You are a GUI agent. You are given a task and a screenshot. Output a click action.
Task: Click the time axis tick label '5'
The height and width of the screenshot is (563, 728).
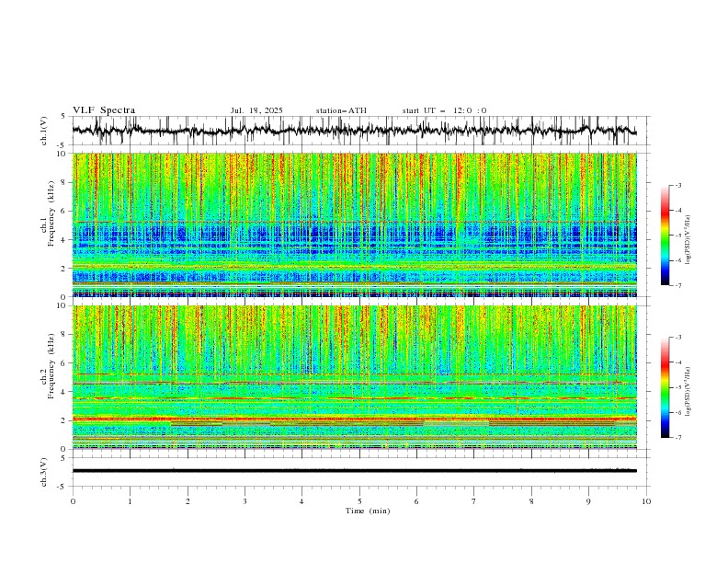click(x=359, y=501)
